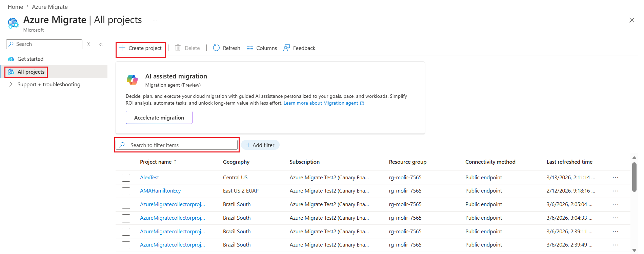Open the AlexTest project link
644x254 pixels.
coord(149,178)
